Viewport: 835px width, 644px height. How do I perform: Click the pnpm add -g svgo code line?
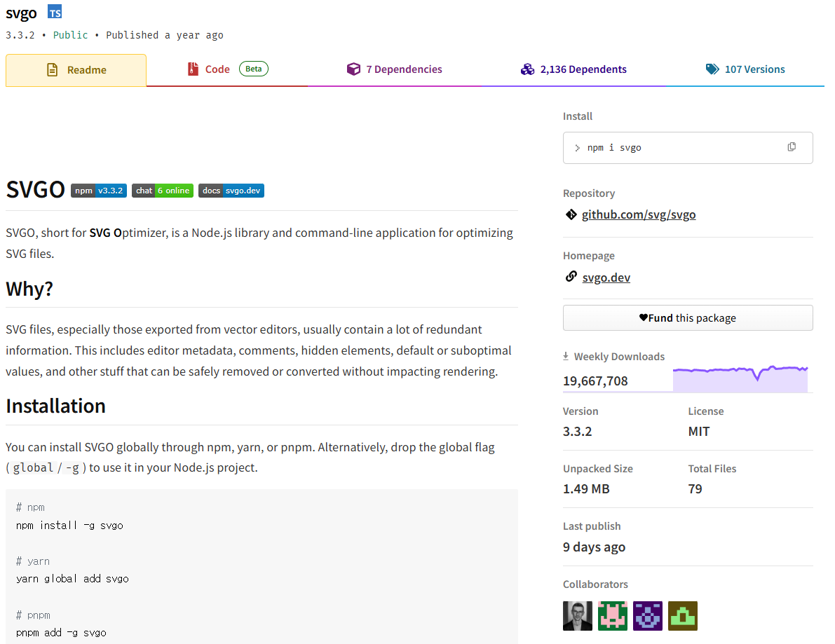[61, 632]
